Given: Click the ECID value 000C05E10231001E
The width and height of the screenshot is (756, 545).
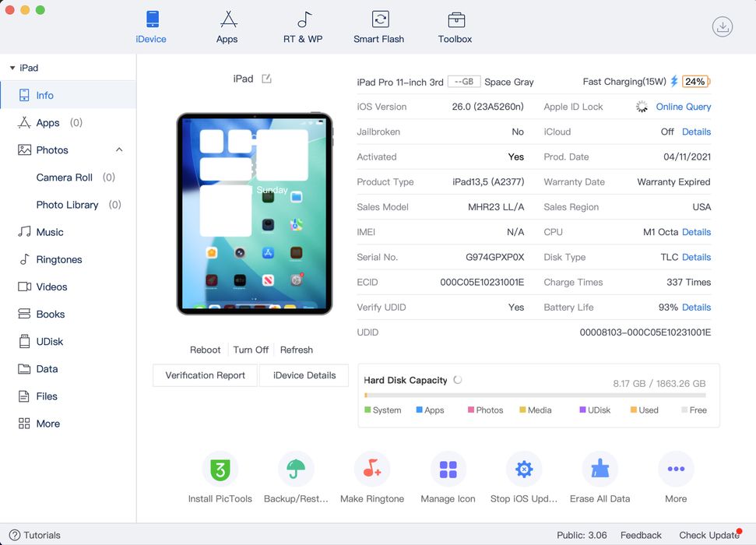Looking at the screenshot, I should point(482,282).
